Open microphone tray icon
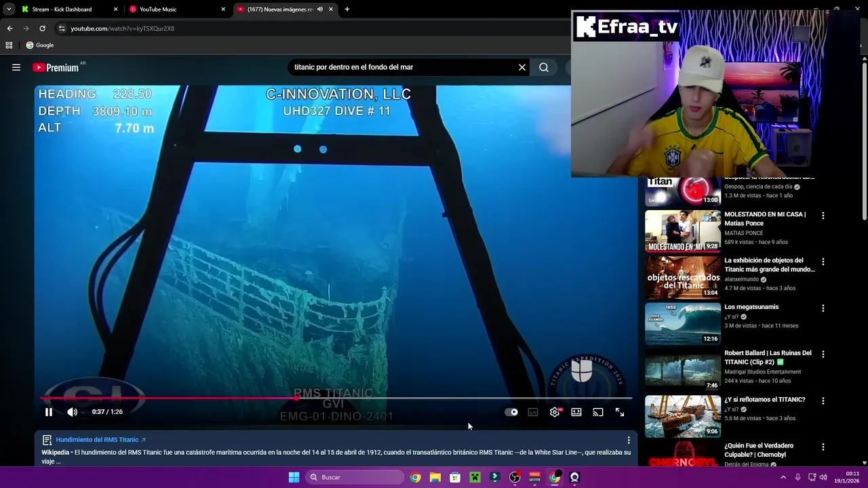This screenshot has width=868, height=488. click(797, 477)
